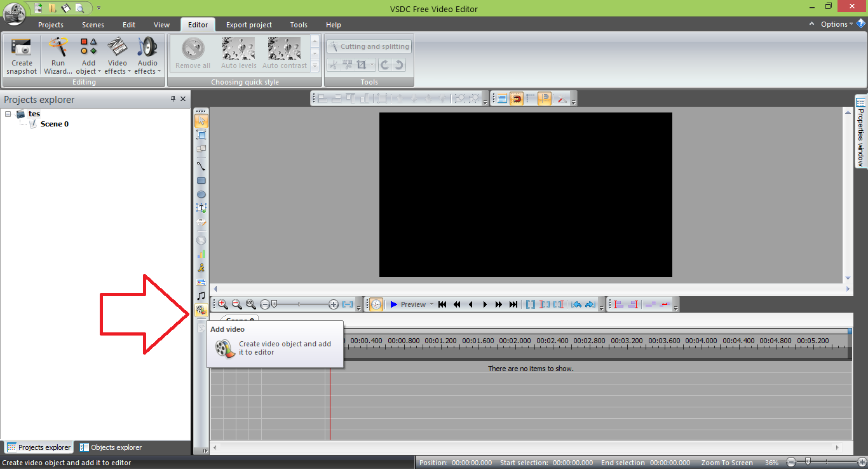This screenshot has width=868, height=469.
Task: Jump to the end of the timeline
Action: pos(513,304)
